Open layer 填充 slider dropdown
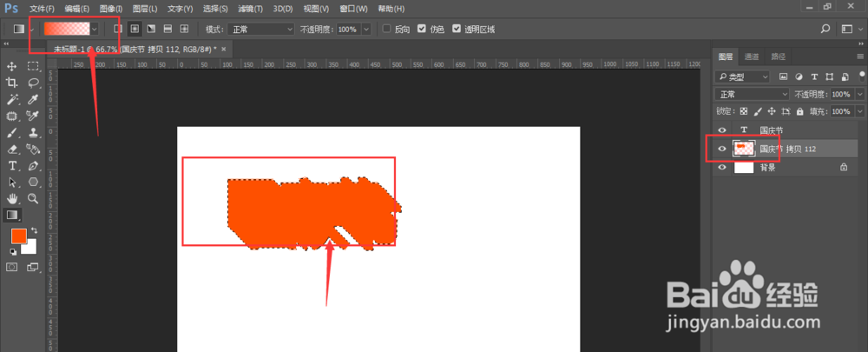 [859, 111]
